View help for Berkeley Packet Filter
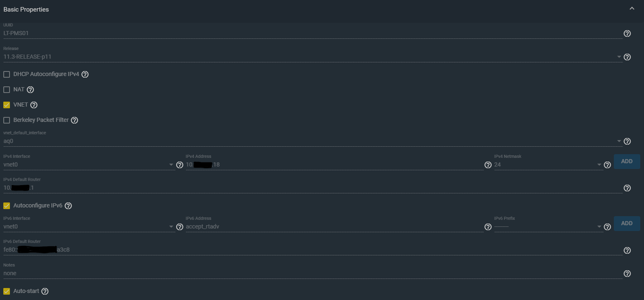This screenshot has height=300, width=644. click(x=74, y=120)
